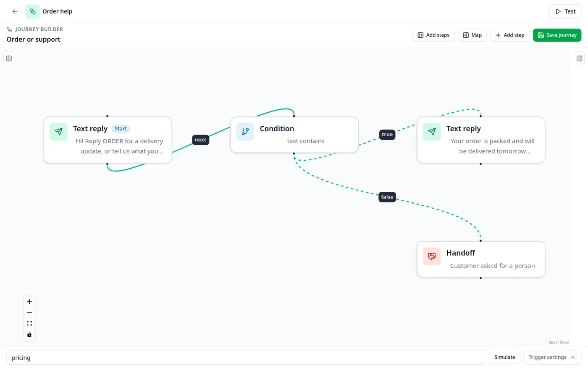588x368 pixels.
Task: Fit the flow to view
Action: coord(29,323)
